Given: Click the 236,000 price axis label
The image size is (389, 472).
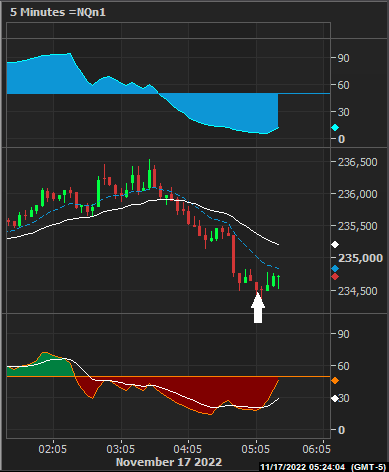Looking at the screenshot, I should [x=358, y=194].
